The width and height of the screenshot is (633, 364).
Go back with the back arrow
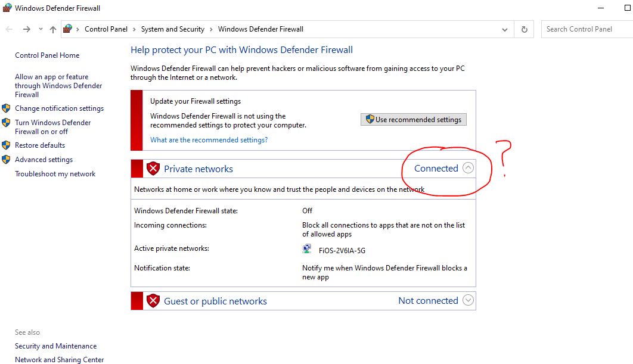(x=10, y=29)
